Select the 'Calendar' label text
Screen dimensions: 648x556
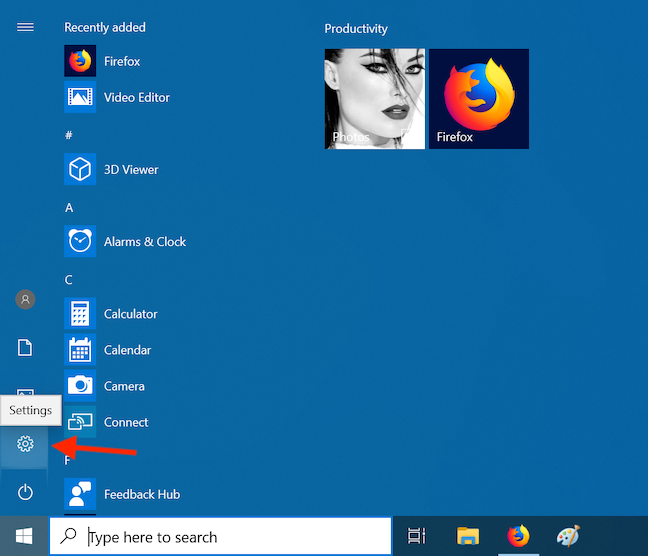pos(127,350)
